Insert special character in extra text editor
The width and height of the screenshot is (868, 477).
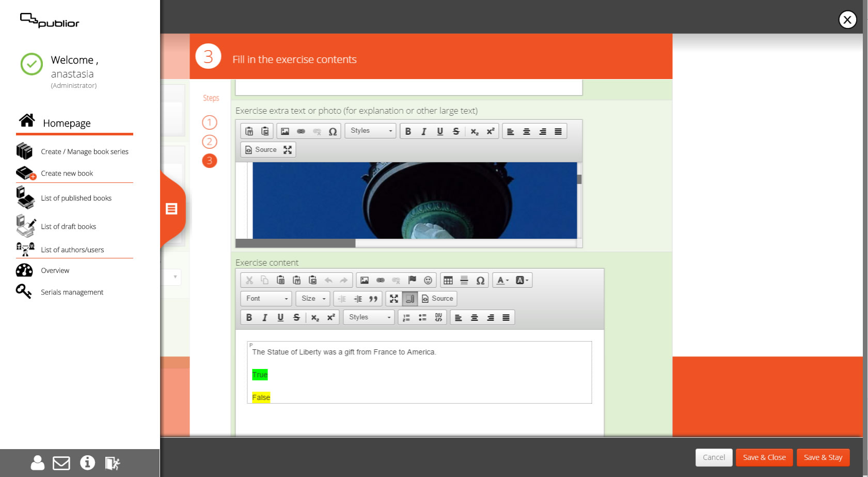coord(333,131)
